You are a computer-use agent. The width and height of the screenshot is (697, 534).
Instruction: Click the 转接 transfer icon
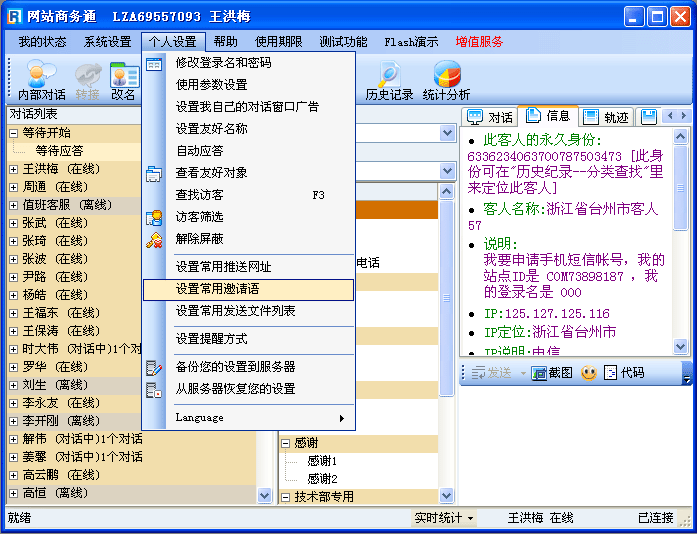pos(87,80)
